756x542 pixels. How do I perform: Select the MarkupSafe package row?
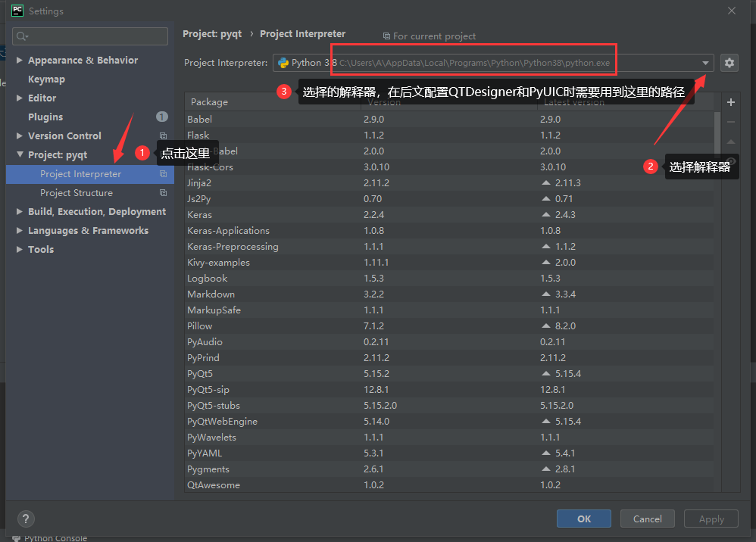tap(449, 310)
